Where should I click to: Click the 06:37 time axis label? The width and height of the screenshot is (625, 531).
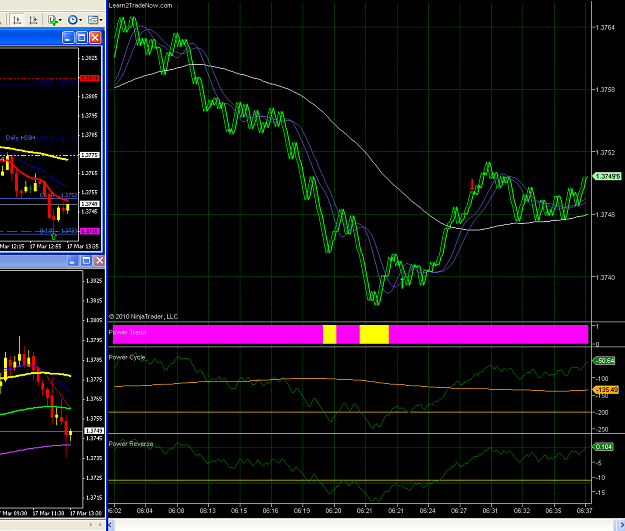pyautogui.click(x=584, y=510)
